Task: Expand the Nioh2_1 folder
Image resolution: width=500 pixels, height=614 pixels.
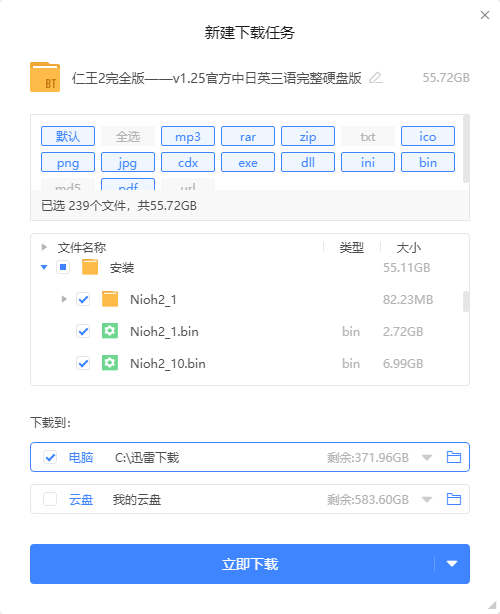Action: pos(64,299)
